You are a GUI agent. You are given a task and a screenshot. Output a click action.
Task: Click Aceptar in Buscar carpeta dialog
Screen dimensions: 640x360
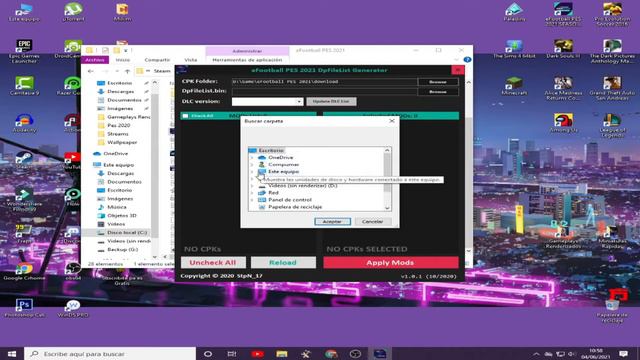(332, 222)
